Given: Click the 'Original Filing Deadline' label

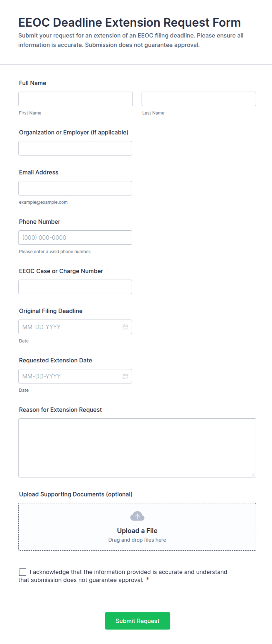Looking at the screenshot, I should 51,311.
